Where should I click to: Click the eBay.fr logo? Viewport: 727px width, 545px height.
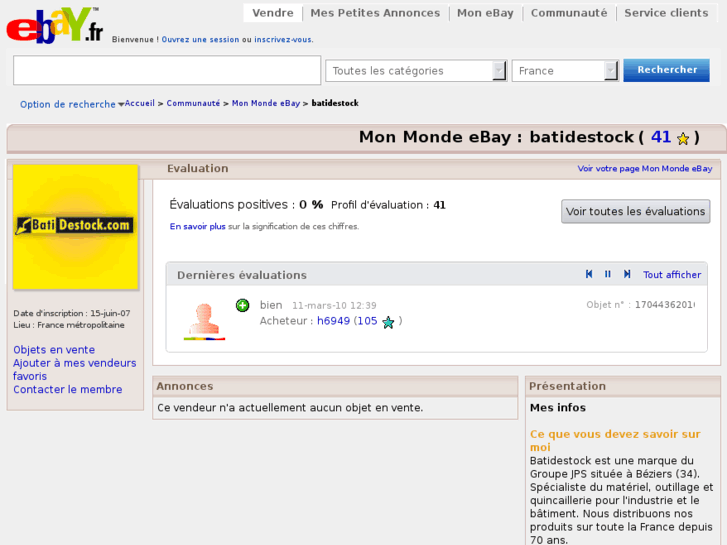pos(55,26)
